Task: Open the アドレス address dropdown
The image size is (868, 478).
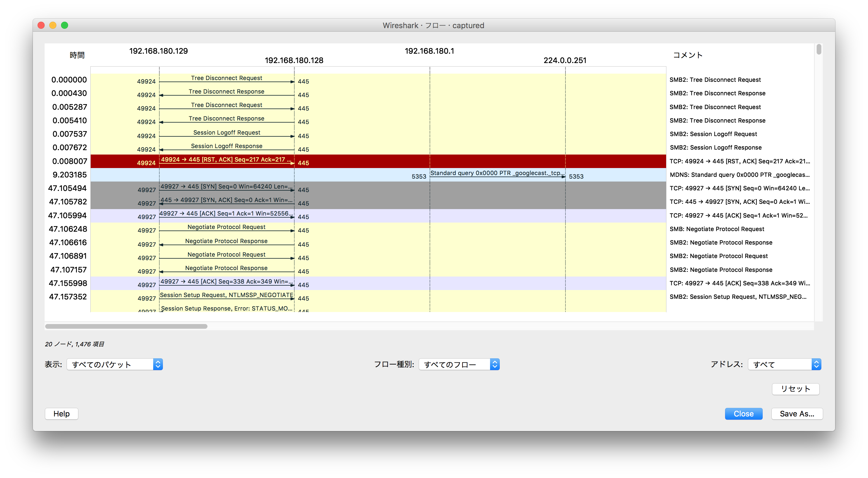Action: click(x=784, y=364)
